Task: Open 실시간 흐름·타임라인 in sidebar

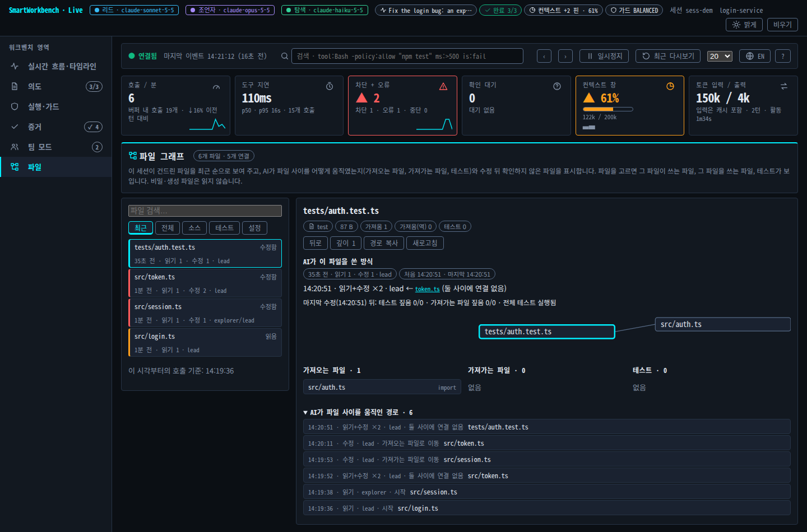Action: point(56,66)
